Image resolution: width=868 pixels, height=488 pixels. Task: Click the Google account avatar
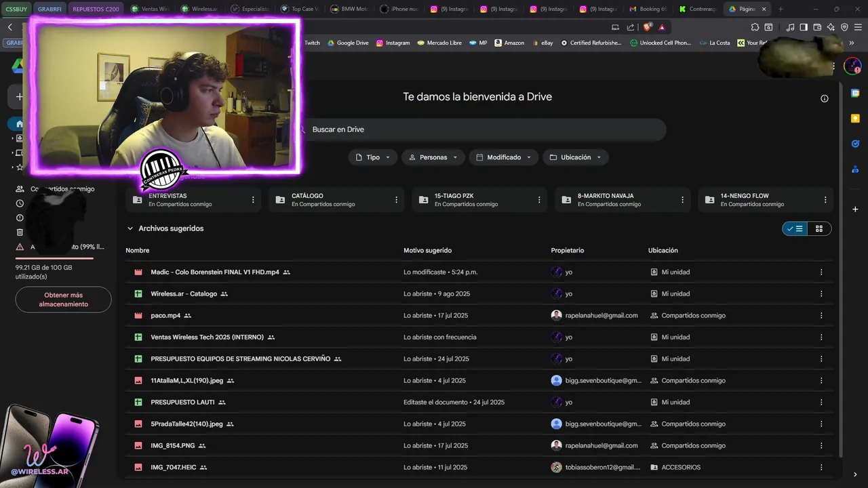point(852,66)
